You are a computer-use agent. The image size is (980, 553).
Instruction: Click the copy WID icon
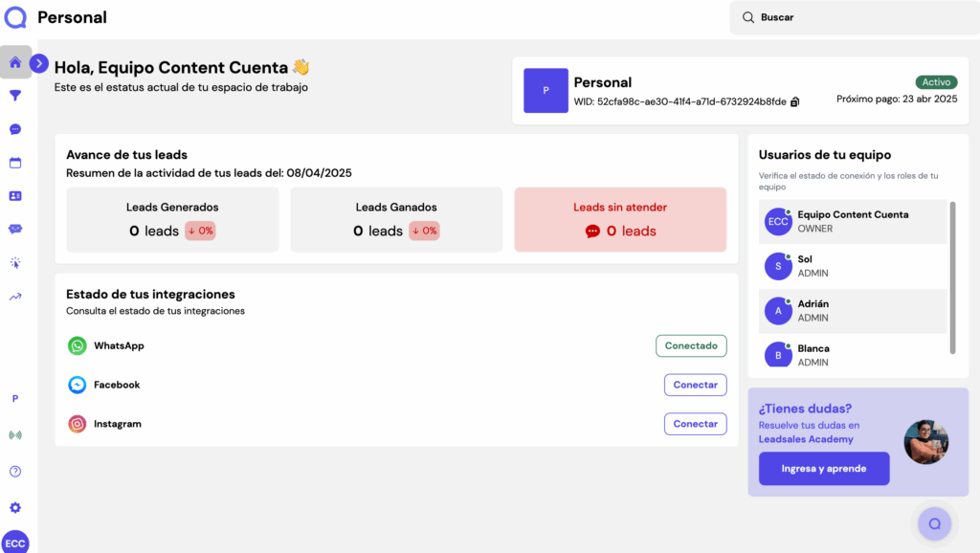pyautogui.click(x=795, y=102)
